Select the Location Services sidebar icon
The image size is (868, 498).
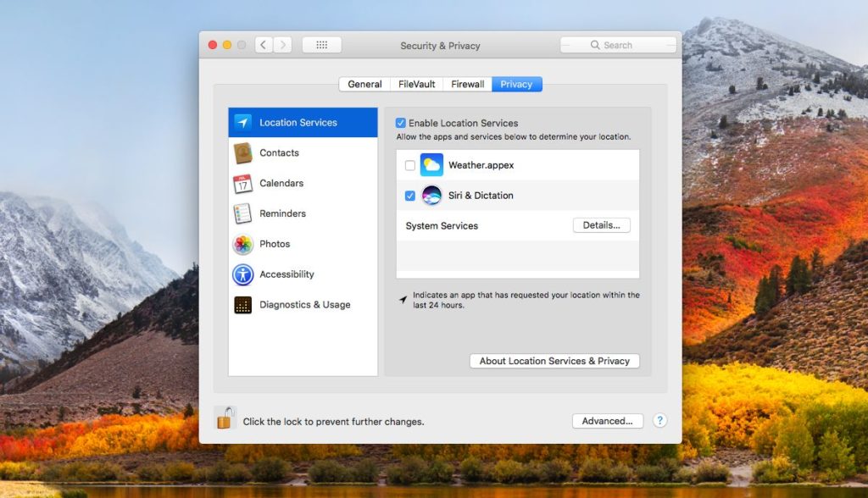pos(243,122)
